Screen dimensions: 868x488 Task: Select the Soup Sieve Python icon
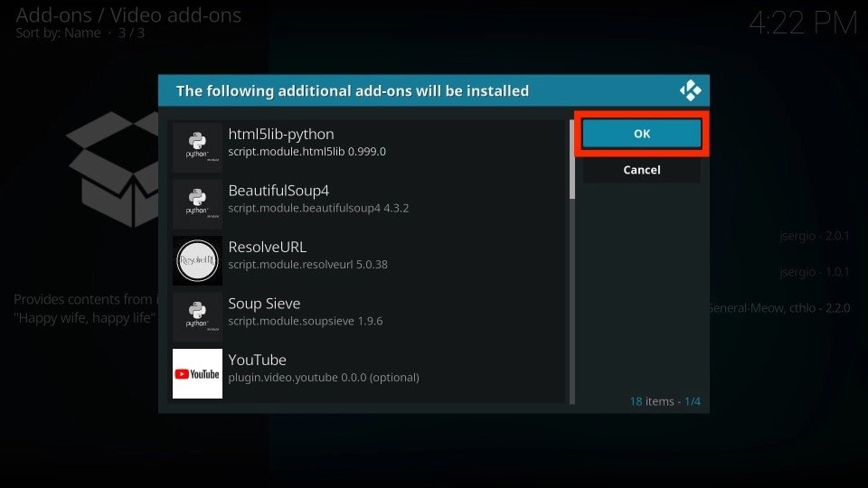coord(197,316)
